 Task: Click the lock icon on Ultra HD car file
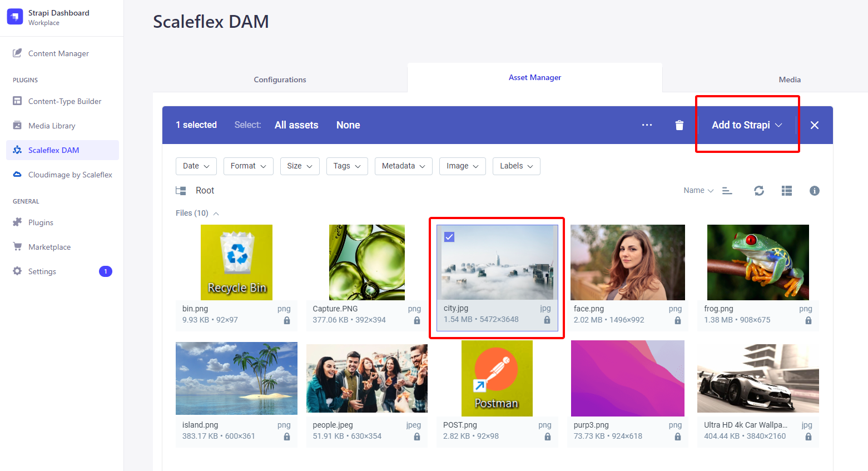coord(809,437)
